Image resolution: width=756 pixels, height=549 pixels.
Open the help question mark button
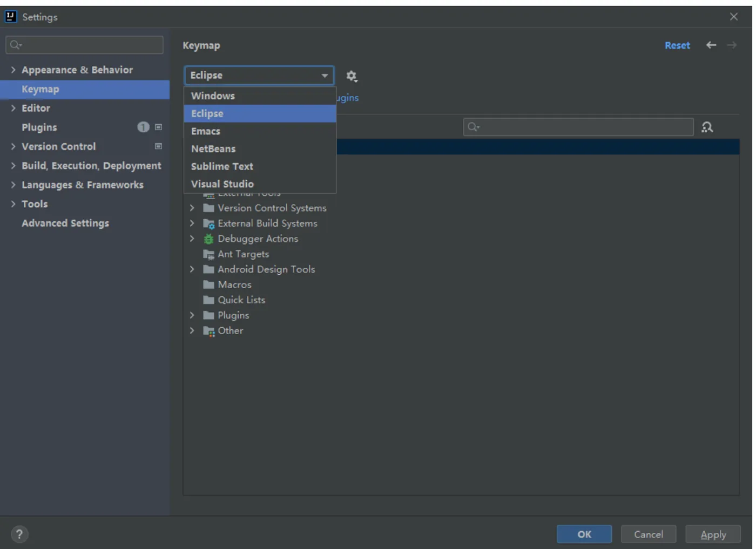(19, 534)
